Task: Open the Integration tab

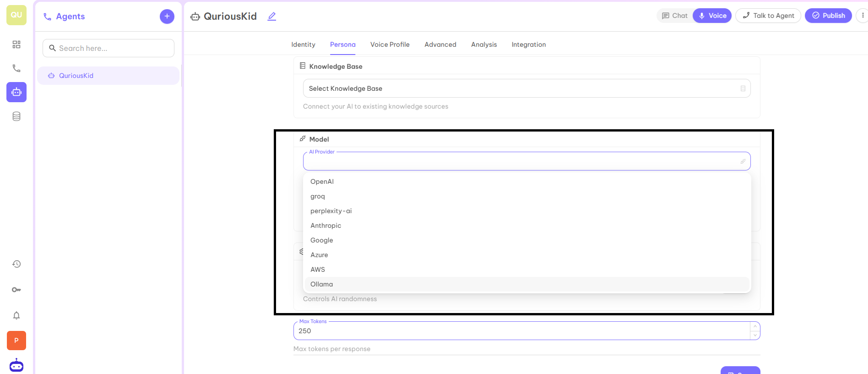Action: point(529,44)
